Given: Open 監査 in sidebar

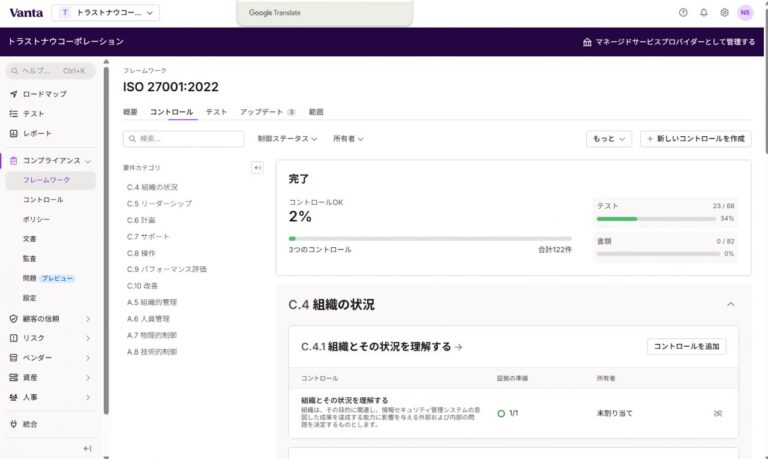Looking at the screenshot, I should 29,259.
